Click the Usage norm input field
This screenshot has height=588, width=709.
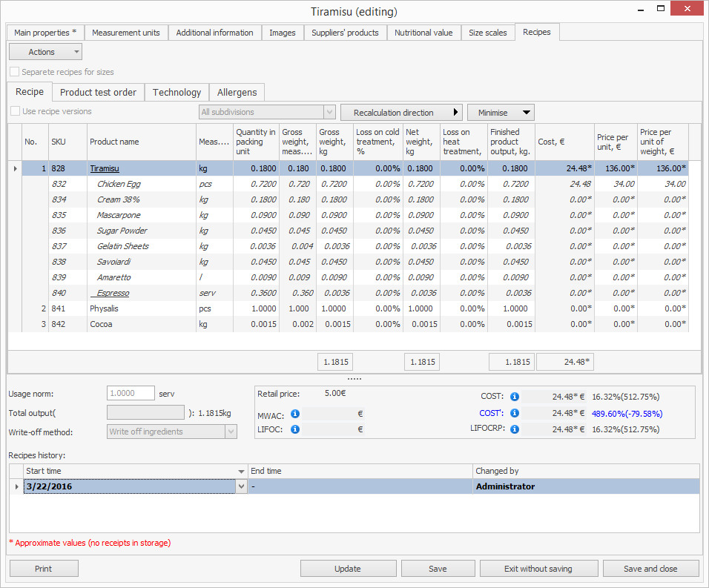pyautogui.click(x=131, y=394)
